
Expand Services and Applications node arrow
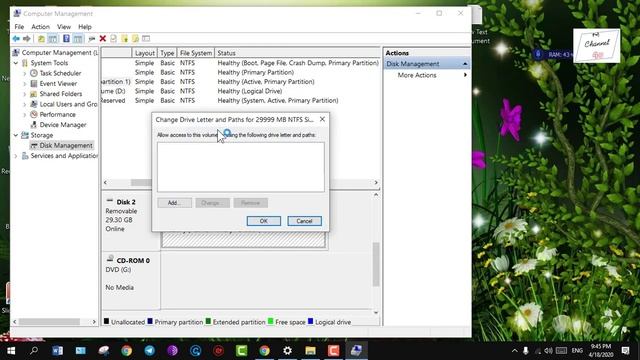[16, 156]
